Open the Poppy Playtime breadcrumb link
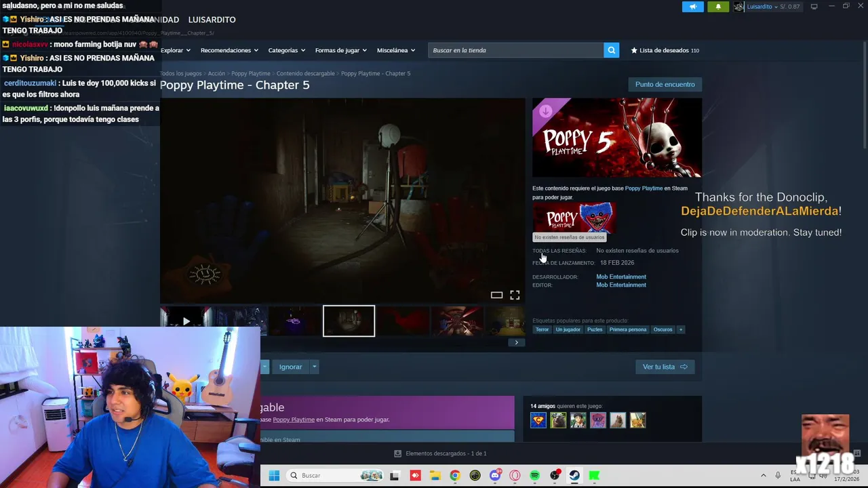Image resolution: width=868 pixels, height=488 pixels. pos(250,73)
